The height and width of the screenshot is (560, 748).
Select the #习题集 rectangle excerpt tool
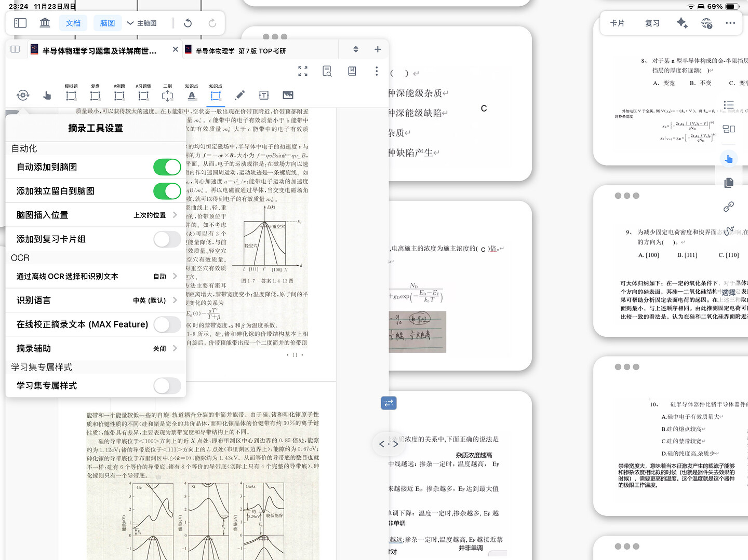coord(143,95)
